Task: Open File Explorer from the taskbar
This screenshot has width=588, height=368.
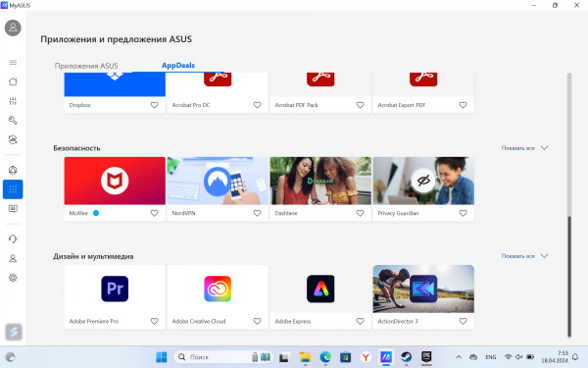Action: [305, 357]
